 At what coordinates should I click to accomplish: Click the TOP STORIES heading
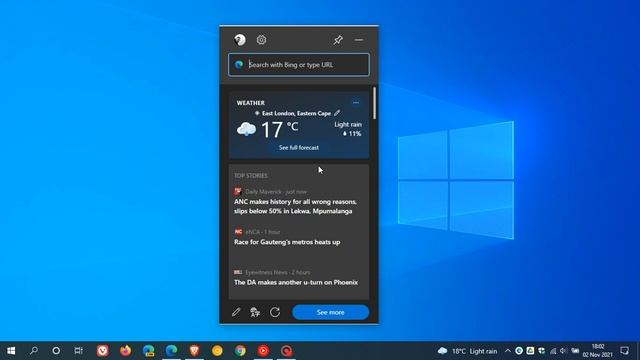tap(251, 176)
